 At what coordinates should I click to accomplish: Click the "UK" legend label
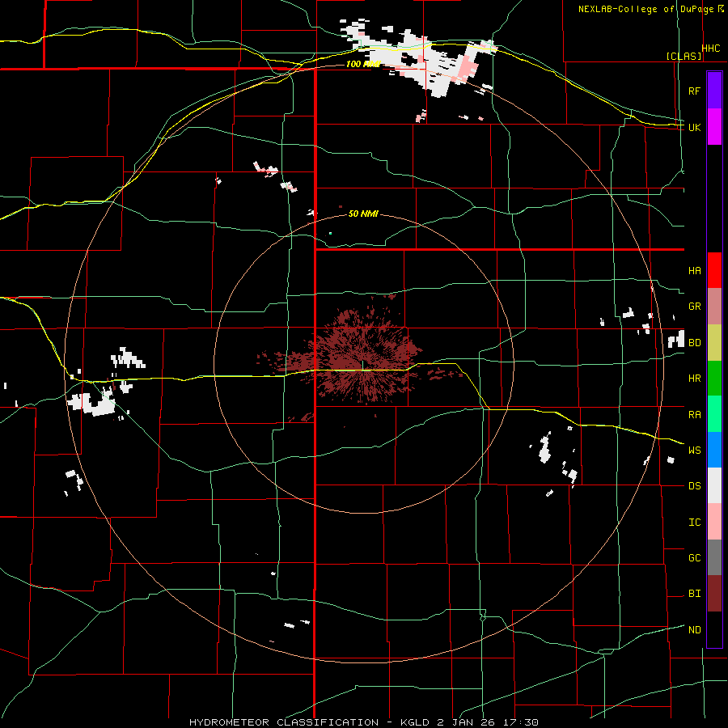[x=694, y=127]
